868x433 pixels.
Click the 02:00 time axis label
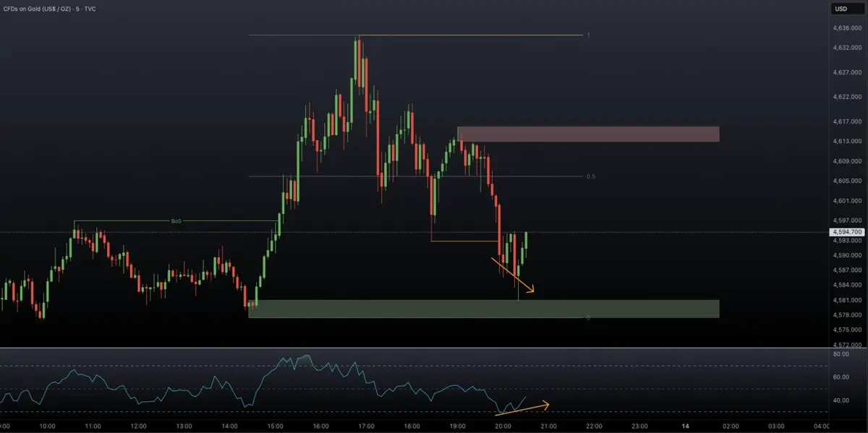[731, 426]
